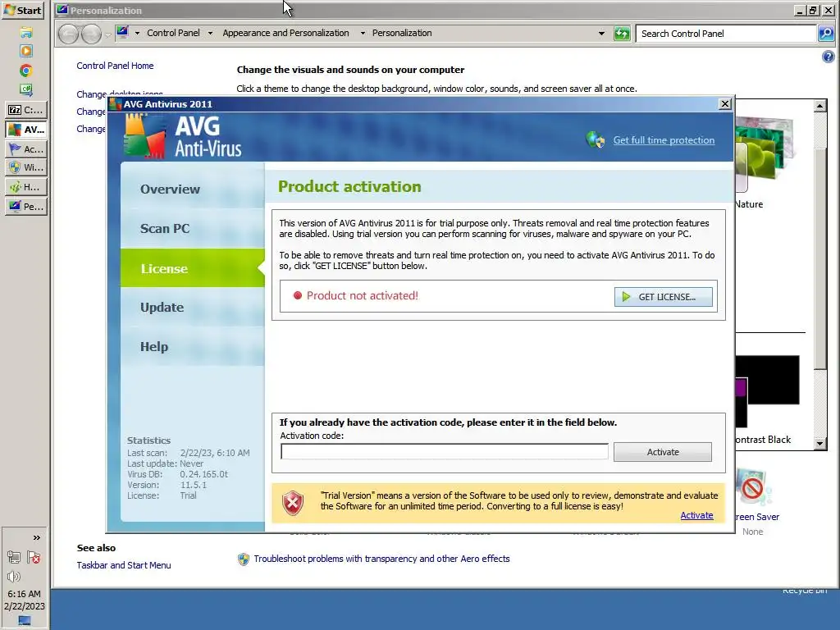Click the red shield warning icon
The image size is (840, 630).
click(x=293, y=503)
